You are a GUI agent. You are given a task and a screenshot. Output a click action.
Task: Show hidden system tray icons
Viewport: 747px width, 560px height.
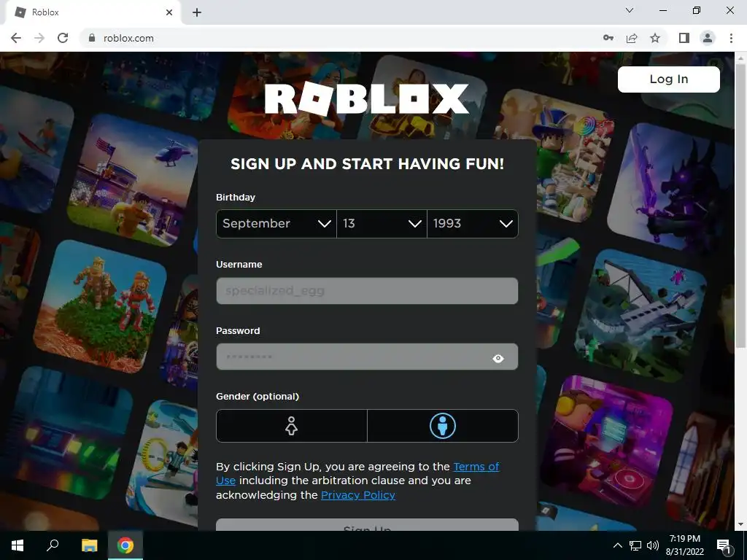[617, 545]
